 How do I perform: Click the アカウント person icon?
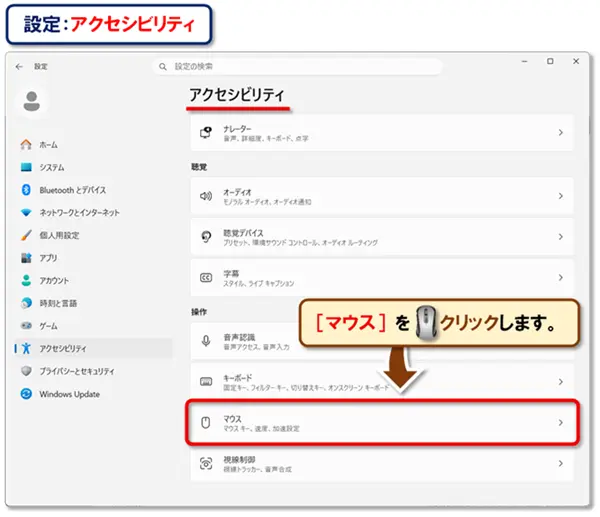[26, 280]
